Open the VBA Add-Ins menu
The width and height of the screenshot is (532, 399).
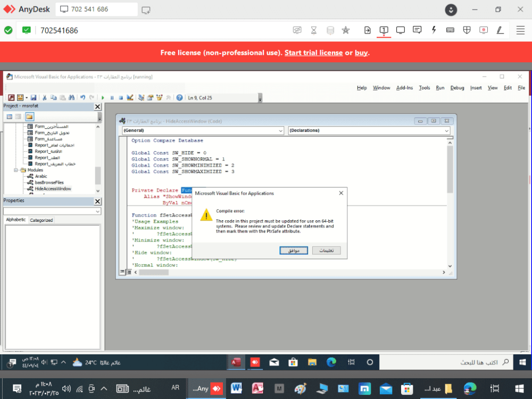coord(404,88)
